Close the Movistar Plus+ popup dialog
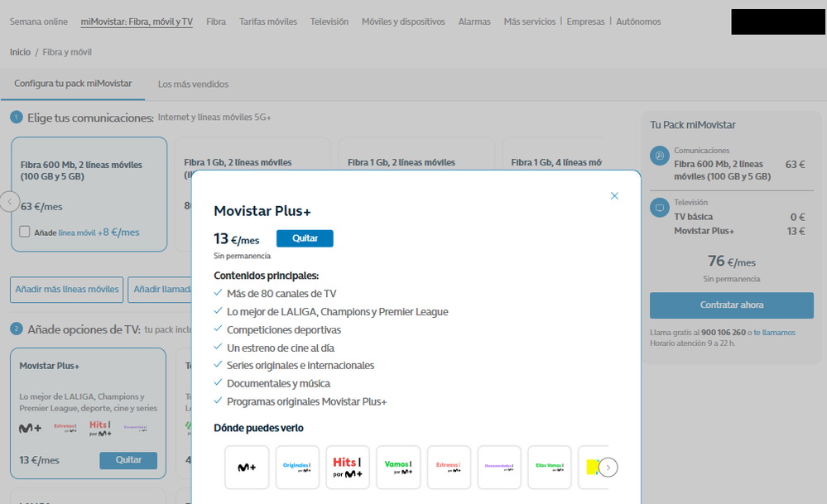 614,196
